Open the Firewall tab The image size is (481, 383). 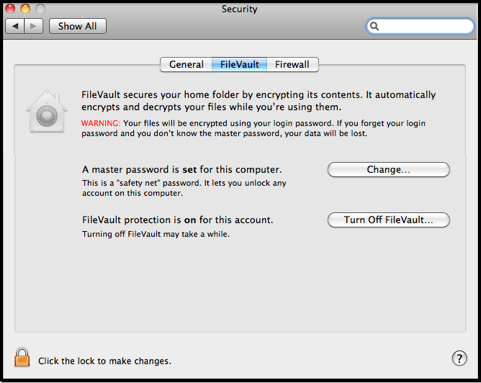(292, 64)
